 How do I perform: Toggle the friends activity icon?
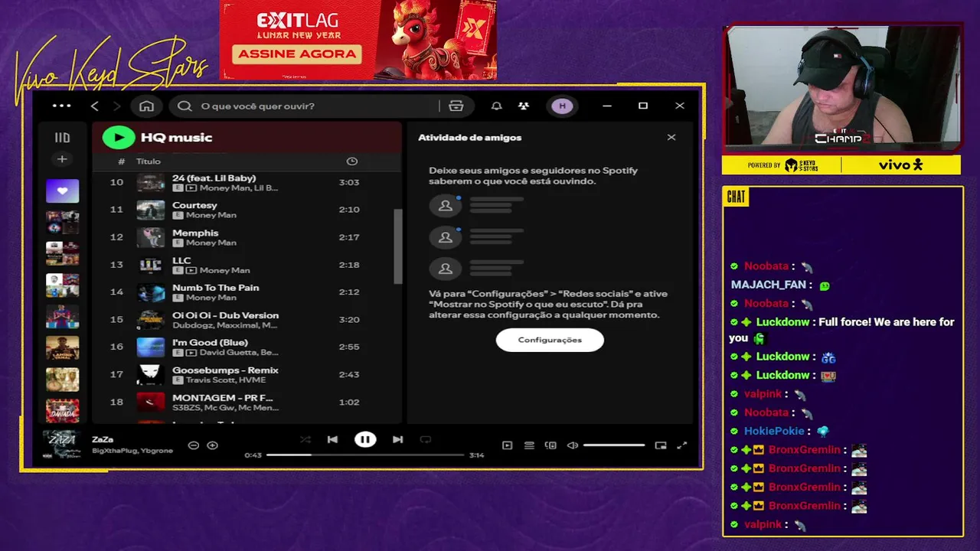tap(524, 106)
